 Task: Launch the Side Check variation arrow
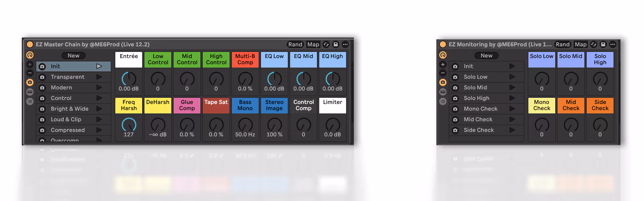click(512, 130)
